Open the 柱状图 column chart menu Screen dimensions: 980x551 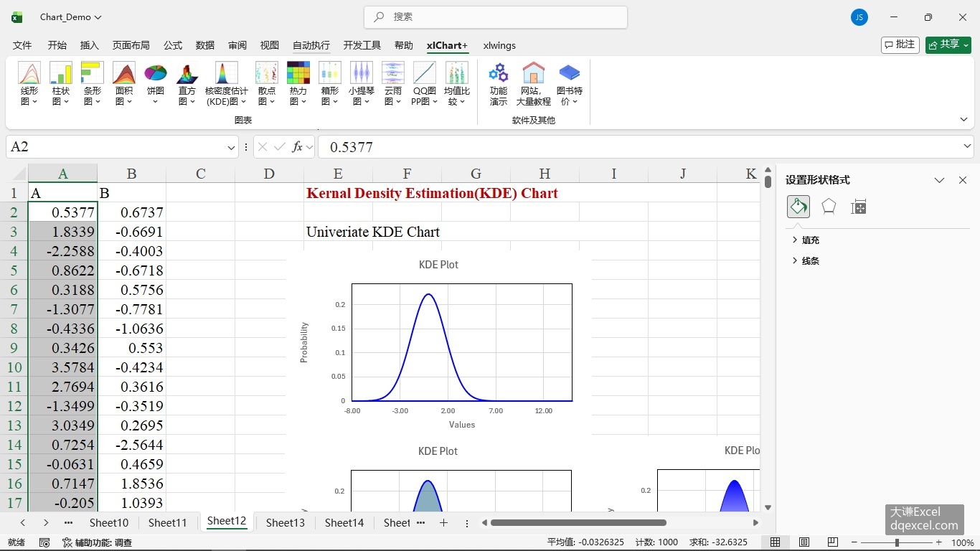pyautogui.click(x=61, y=84)
